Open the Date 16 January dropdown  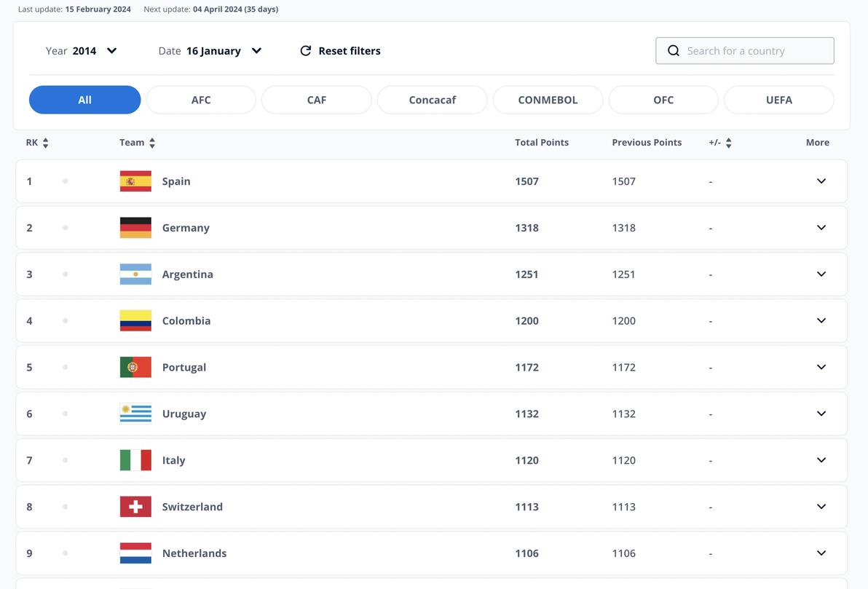(210, 51)
